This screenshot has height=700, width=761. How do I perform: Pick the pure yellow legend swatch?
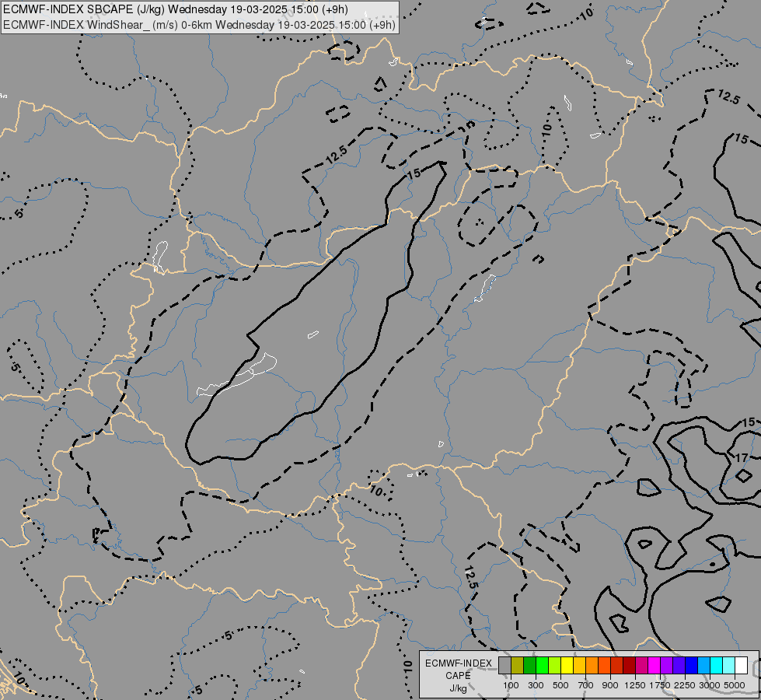(x=567, y=665)
